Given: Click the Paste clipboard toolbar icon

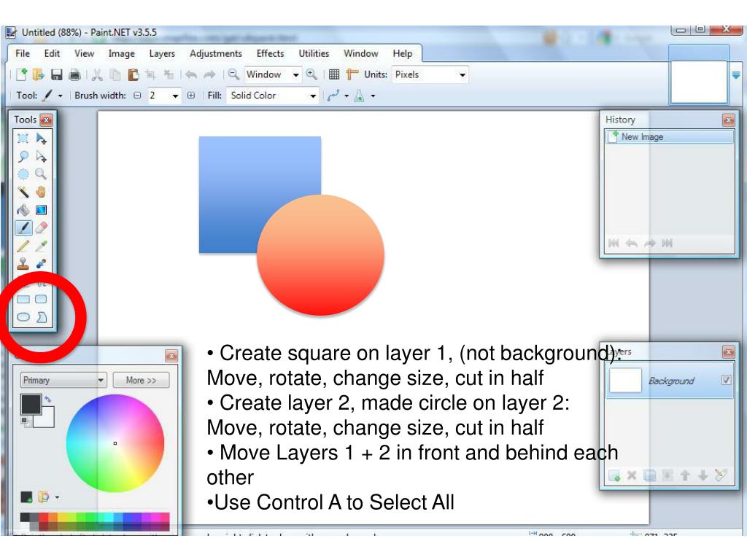Looking at the screenshot, I should coord(133,74).
